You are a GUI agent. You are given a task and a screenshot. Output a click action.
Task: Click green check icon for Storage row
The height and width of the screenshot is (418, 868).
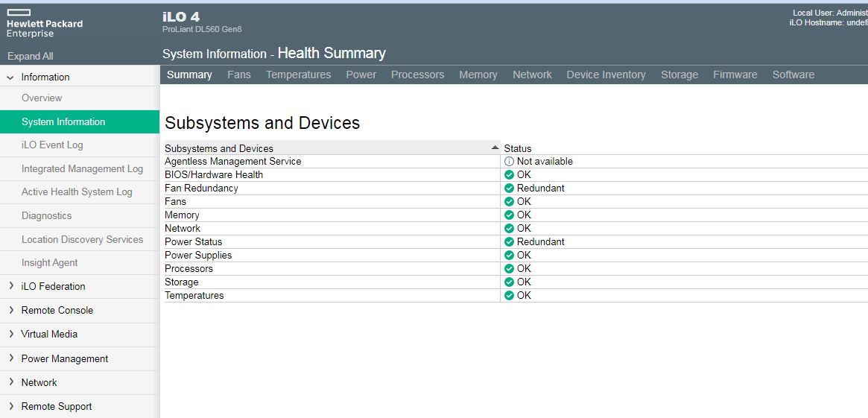pos(510,282)
